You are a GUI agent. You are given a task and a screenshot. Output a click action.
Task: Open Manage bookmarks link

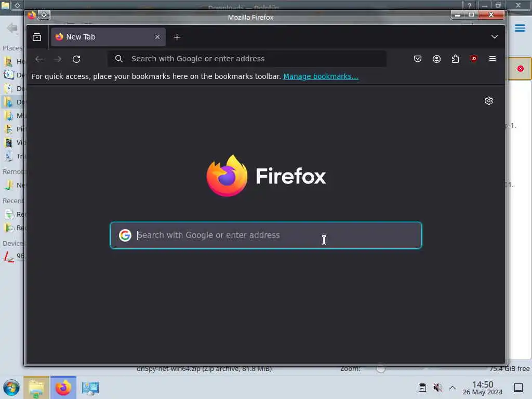coord(321,76)
